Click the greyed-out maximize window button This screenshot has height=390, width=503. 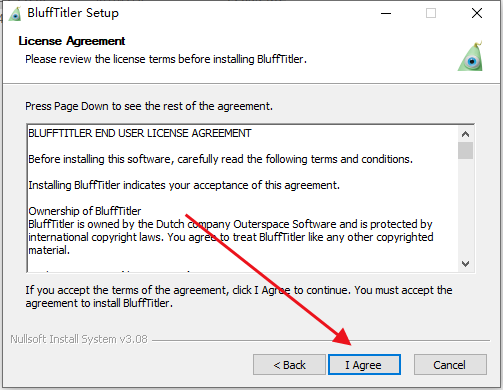click(431, 13)
